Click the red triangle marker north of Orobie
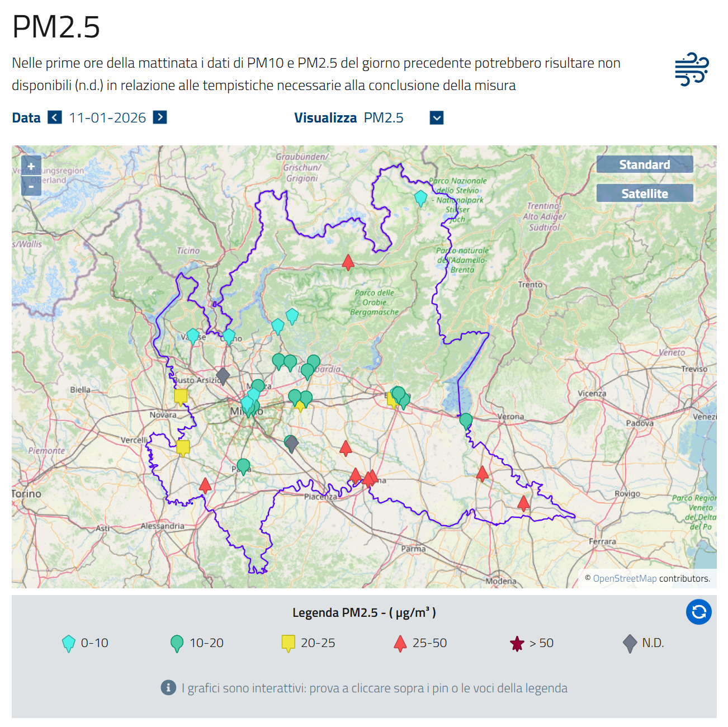This screenshot has width=728, height=727. click(348, 262)
